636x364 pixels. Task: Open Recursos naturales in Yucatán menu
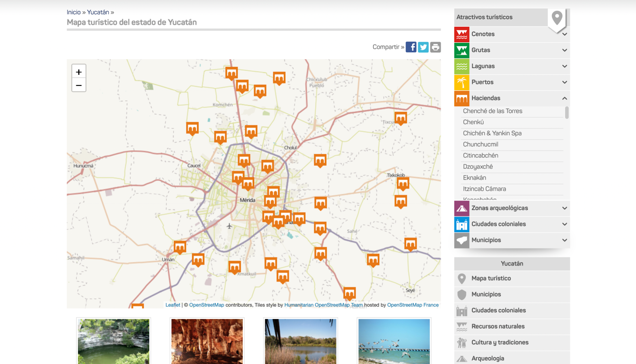coord(498,326)
